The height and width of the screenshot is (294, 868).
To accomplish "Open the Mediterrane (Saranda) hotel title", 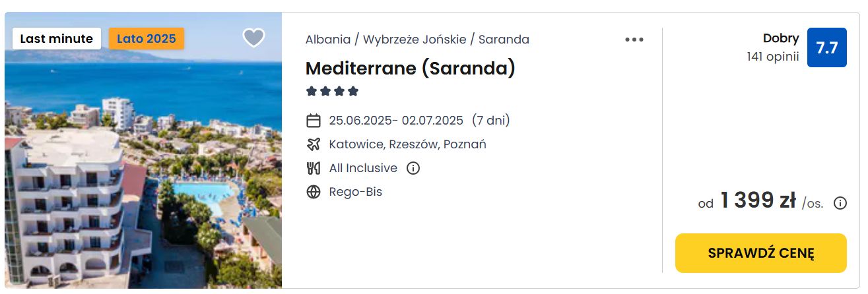I will pyautogui.click(x=410, y=68).
